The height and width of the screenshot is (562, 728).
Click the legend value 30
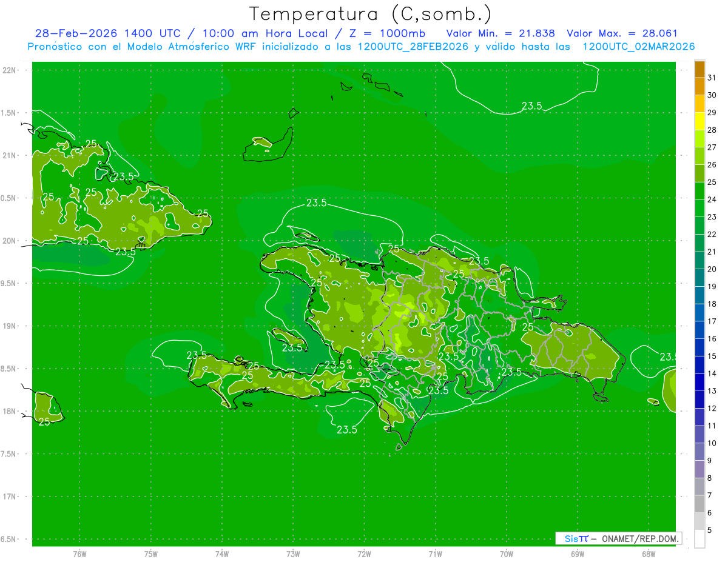(712, 95)
